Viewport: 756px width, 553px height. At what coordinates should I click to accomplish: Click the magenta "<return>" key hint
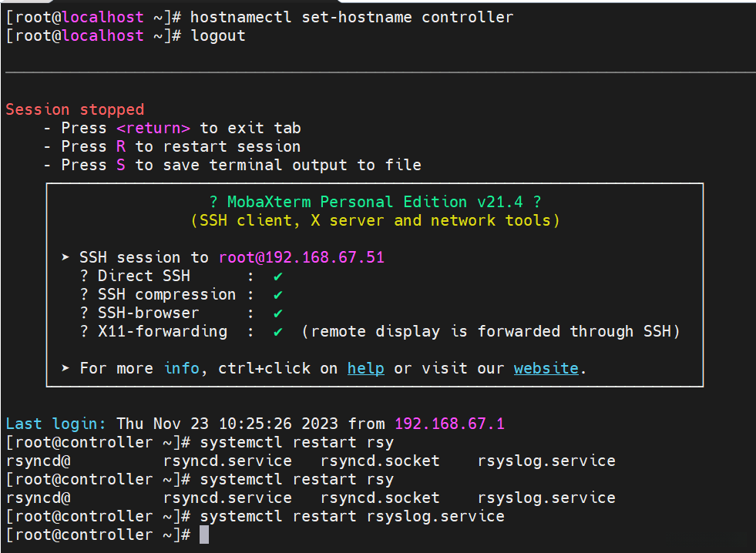click(x=153, y=128)
